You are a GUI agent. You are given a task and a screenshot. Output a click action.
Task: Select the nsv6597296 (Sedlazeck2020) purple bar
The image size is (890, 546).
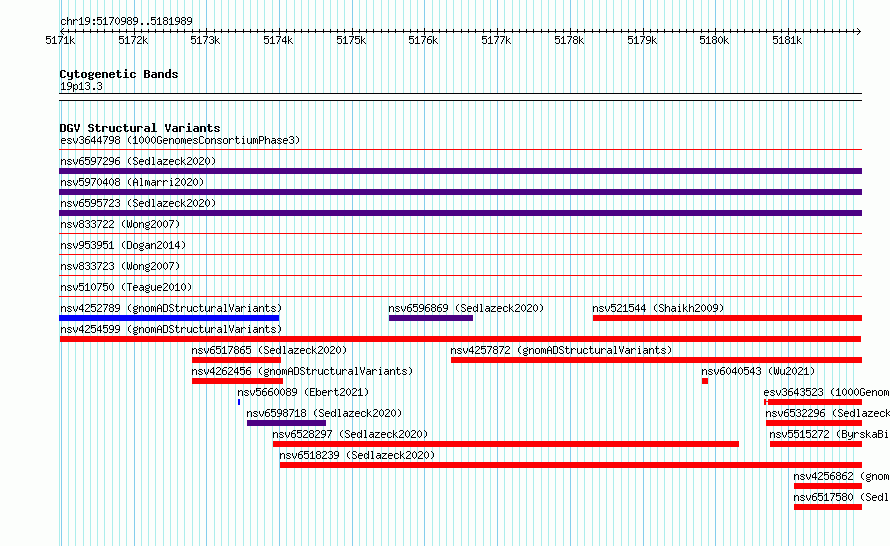point(460,171)
